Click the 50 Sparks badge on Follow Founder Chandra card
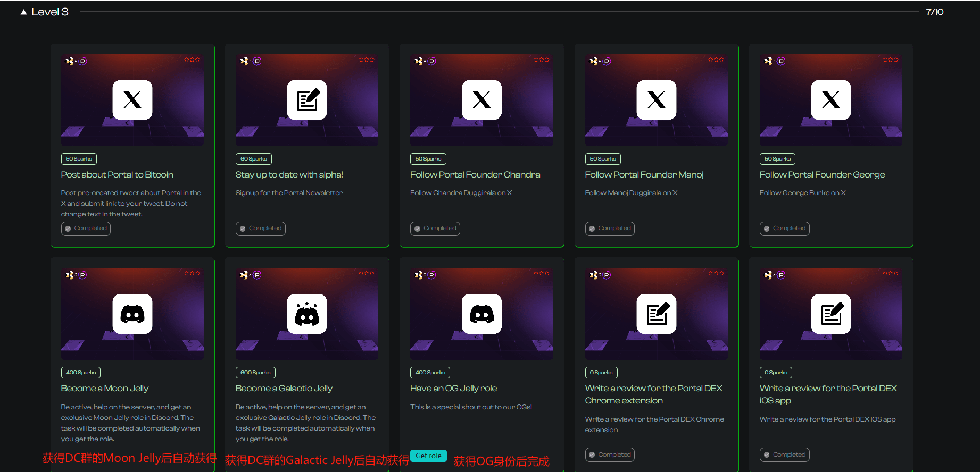980x472 pixels. [428, 159]
